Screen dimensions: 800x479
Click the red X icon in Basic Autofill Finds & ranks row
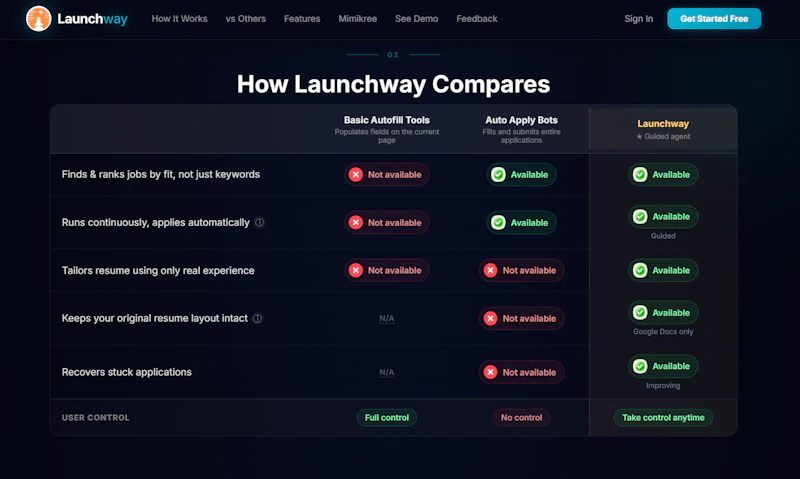point(356,174)
